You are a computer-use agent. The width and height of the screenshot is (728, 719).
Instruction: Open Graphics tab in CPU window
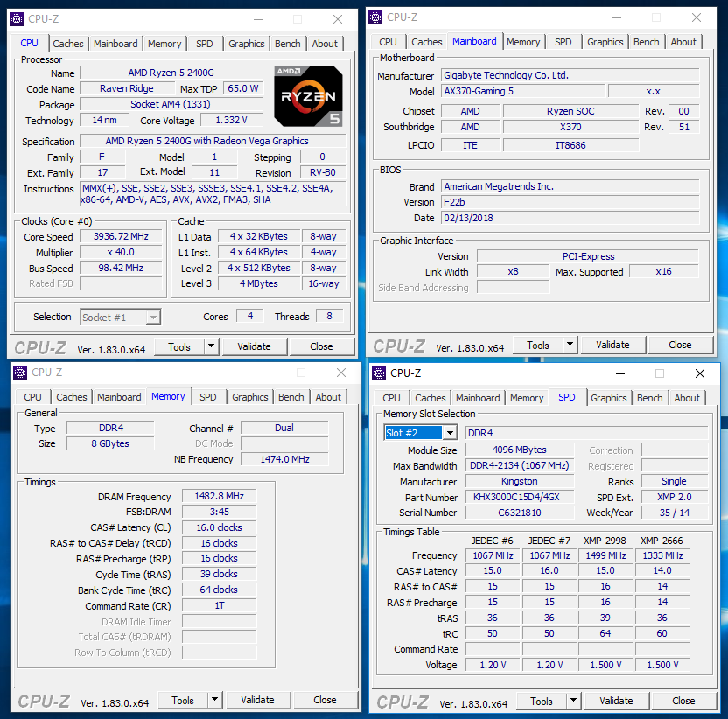[x=246, y=44]
